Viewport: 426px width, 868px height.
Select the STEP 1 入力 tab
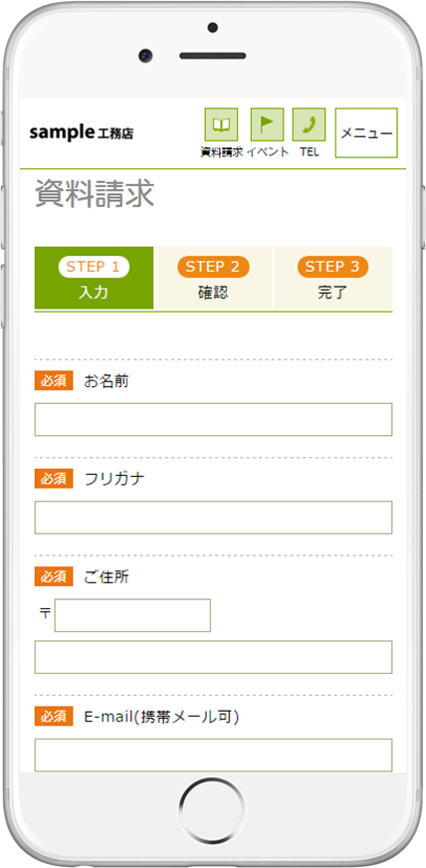click(x=94, y=278)
